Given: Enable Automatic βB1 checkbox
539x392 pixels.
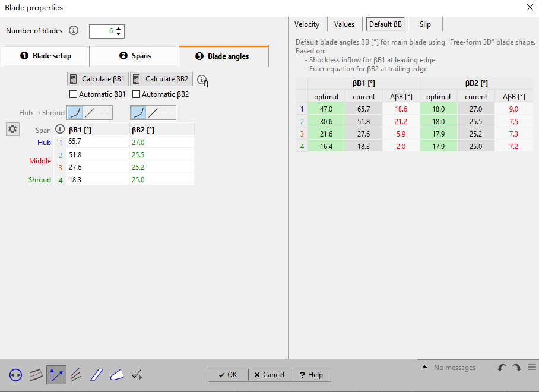Looking at the screenshot, I should click(x=73, y=94).
